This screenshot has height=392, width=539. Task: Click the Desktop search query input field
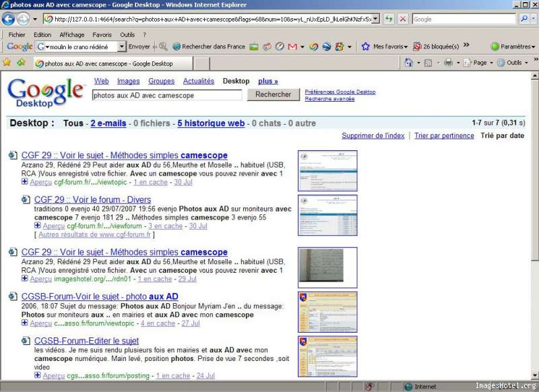click(166, 95)
